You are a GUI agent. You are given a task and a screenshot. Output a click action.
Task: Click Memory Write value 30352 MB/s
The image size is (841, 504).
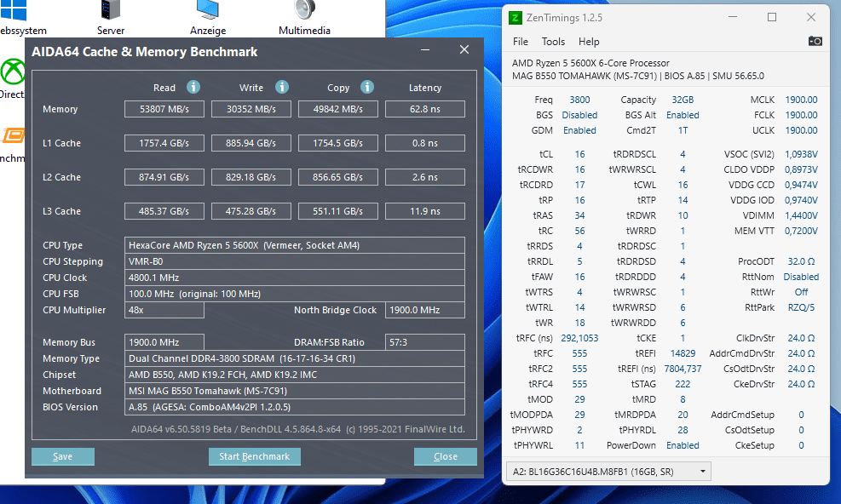point(251,109)
